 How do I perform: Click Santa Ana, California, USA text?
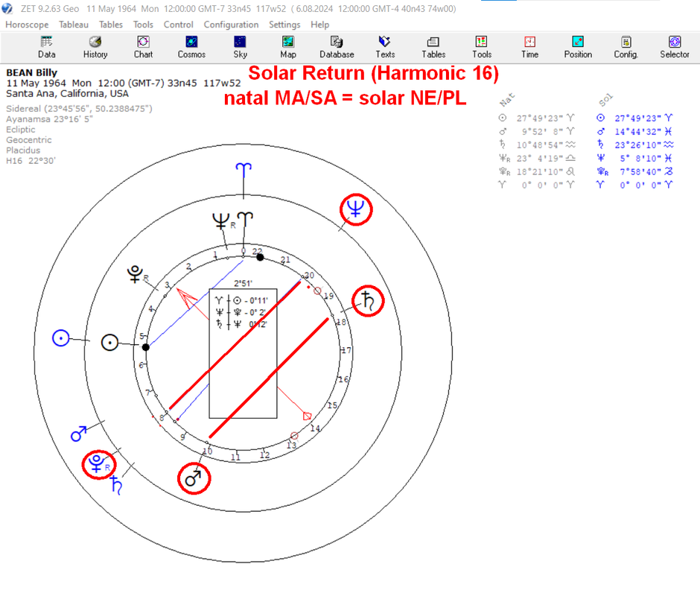68,93
